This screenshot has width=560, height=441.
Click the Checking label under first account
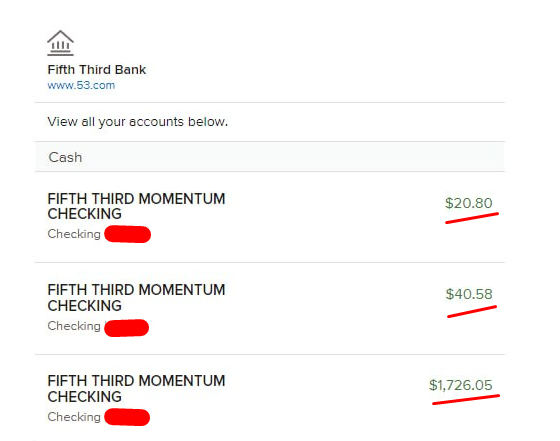pos(74,234)
